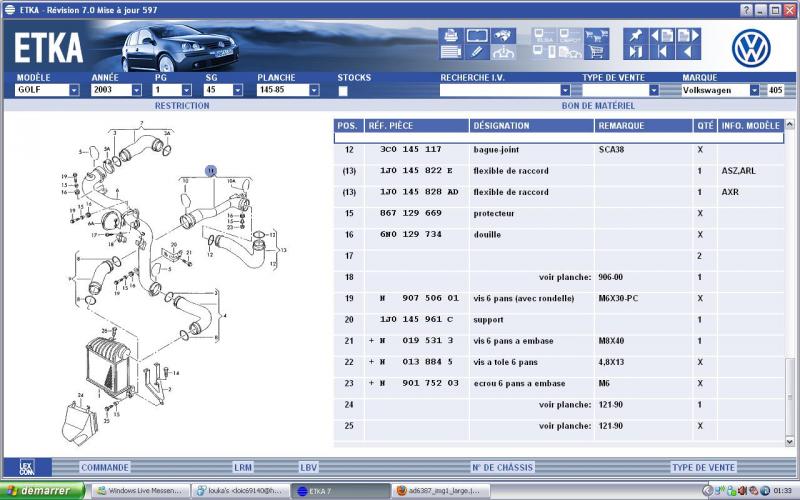Viewport: 800px width, 500px height.
Task: Click the full-screen frame icon
Action: pos(477,36)
